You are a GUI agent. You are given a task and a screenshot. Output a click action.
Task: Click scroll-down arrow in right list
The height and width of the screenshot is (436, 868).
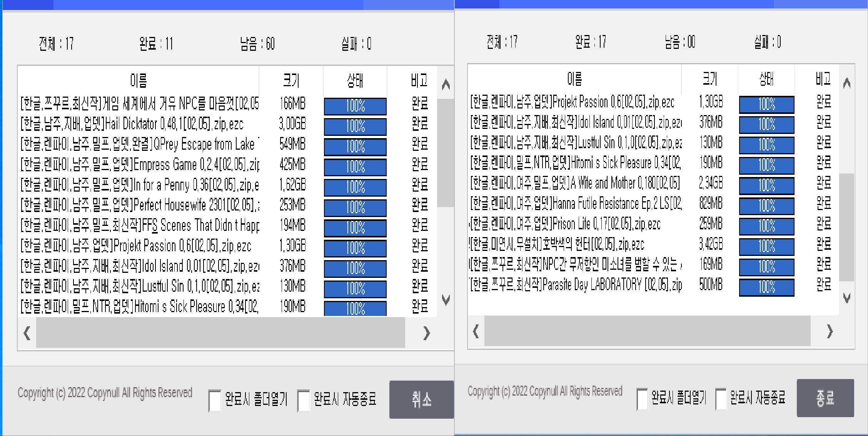[846, 298]
